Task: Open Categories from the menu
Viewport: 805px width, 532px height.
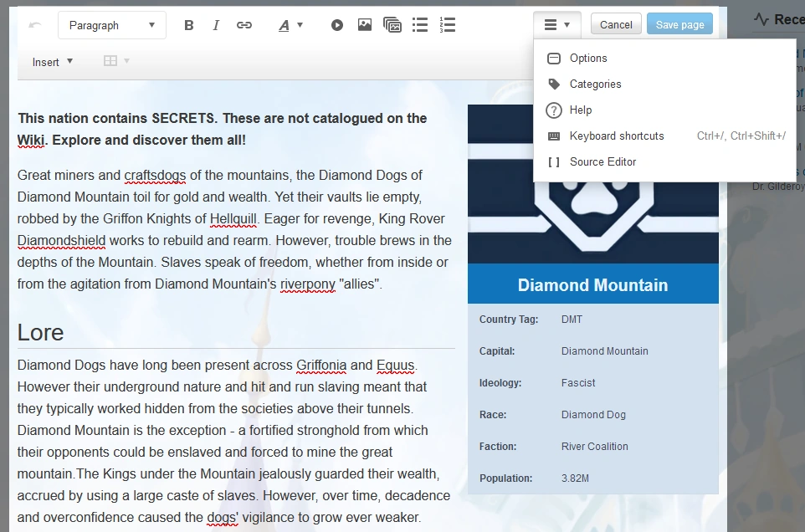Action: 665,84
